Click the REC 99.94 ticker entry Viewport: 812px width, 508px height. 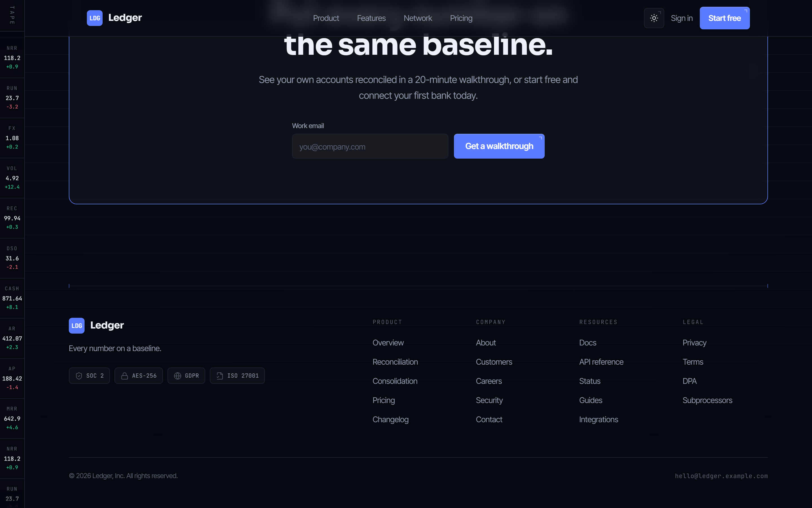click(12, 218)
